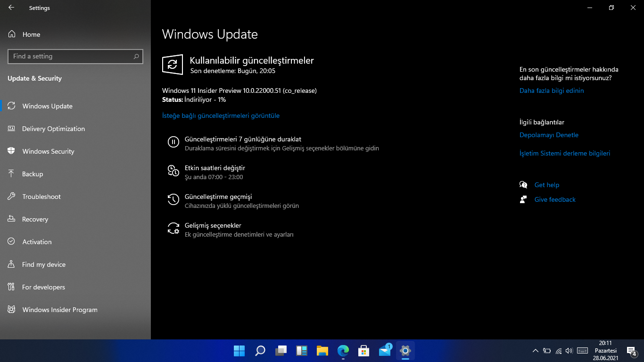
Task: Open the Wi-Fi network flyout
Action: [559, 351]
